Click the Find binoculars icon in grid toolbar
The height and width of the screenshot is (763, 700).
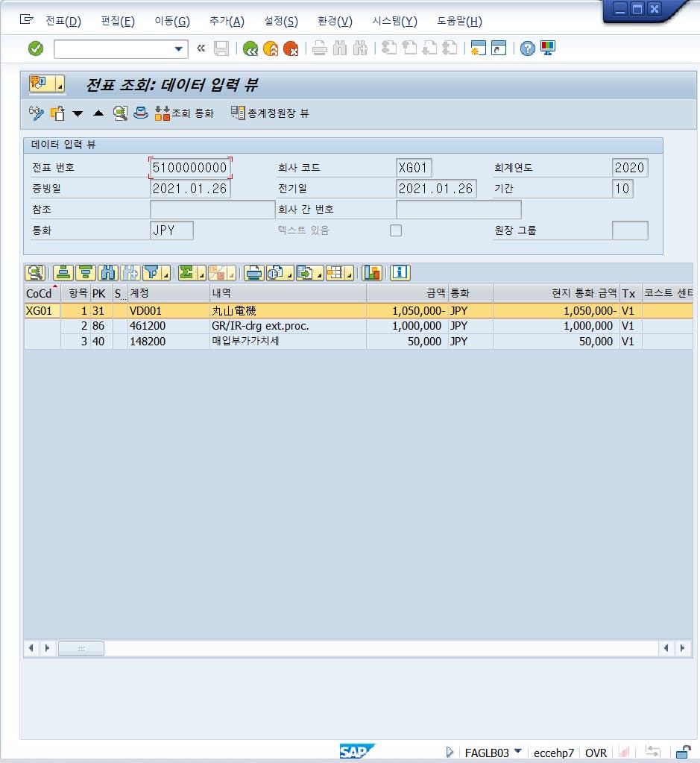(107, 272)
